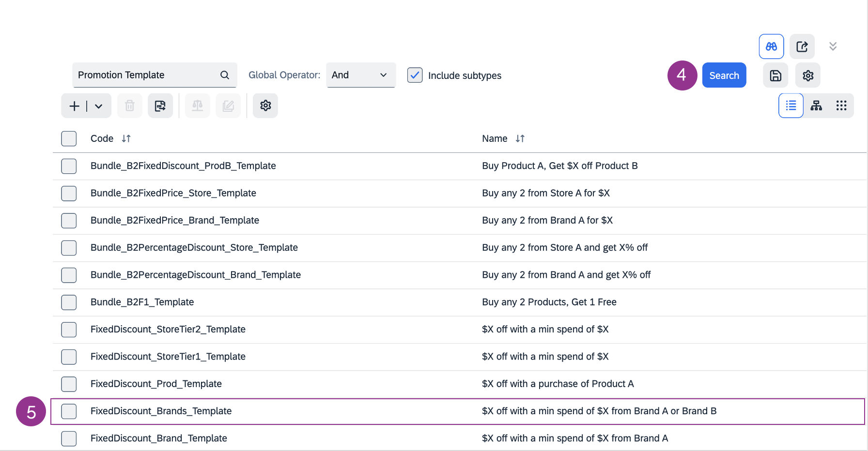Click the export share icon
The image size is (868, 451).
coord(802,46)
